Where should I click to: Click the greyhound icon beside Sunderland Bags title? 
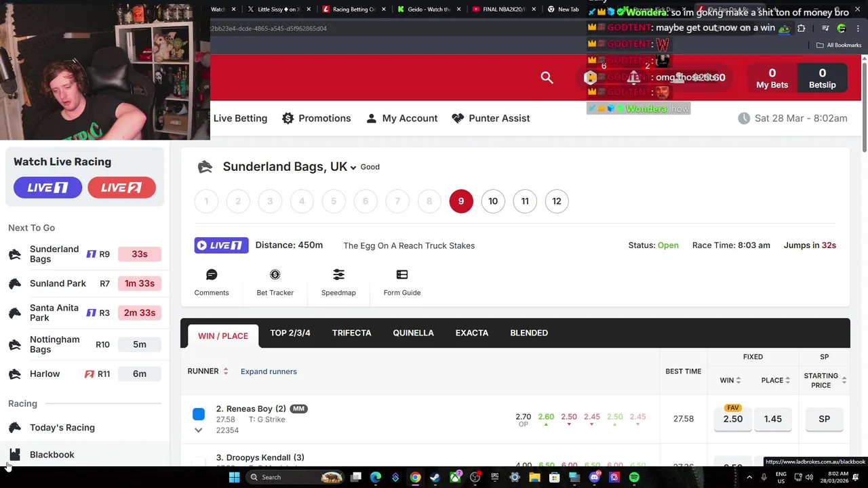click(x=205, y=167)
